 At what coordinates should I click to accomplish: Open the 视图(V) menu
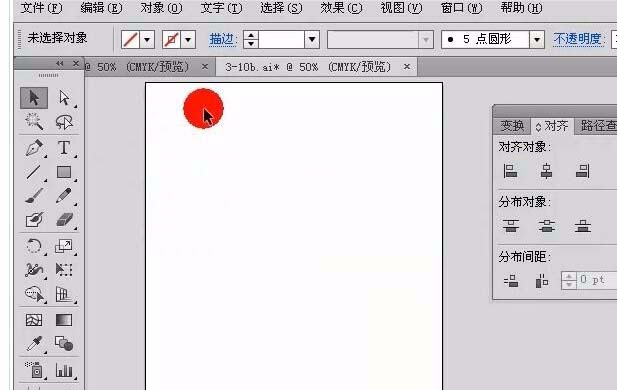[x=401, y=8]
